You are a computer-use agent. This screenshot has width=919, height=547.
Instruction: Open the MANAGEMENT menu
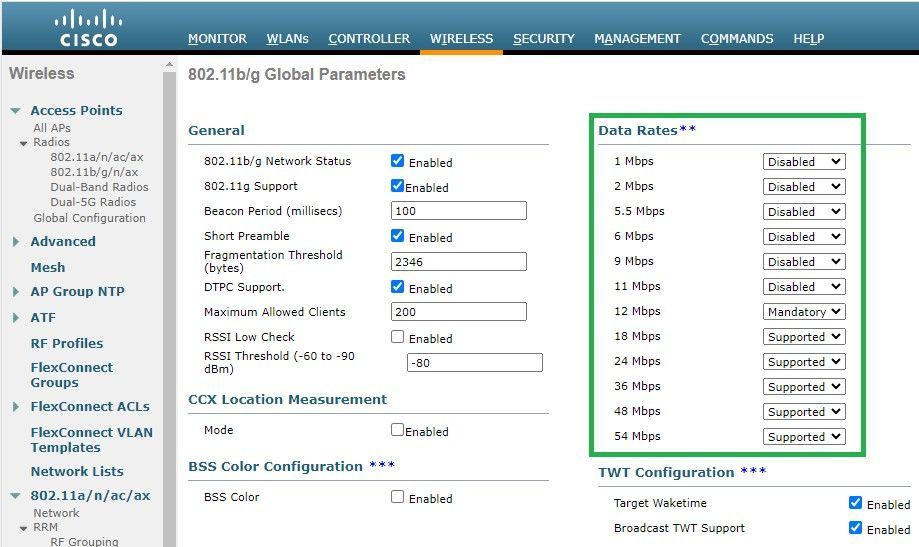637,39
